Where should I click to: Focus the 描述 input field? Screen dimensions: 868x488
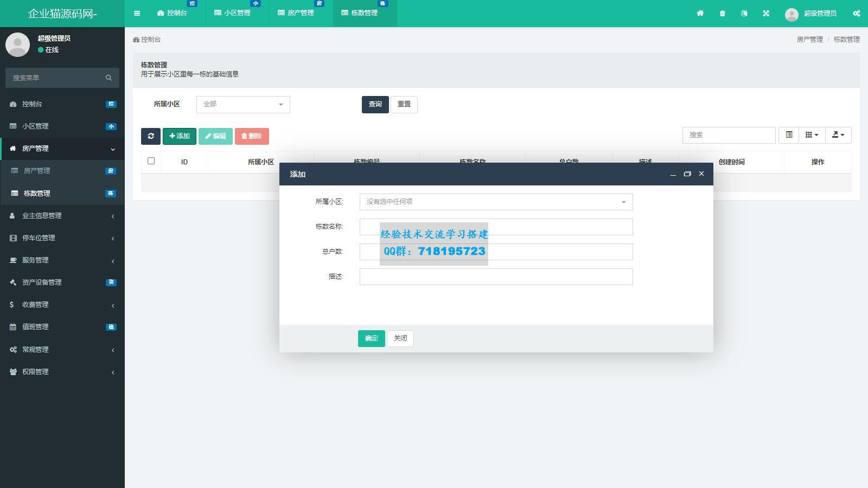tap(496, 277)
